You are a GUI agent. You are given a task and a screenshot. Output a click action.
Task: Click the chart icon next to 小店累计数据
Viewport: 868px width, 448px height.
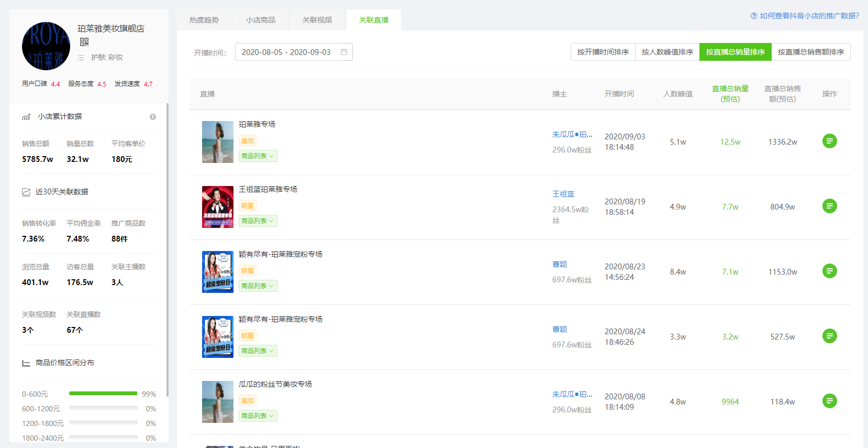coord(26,117)
